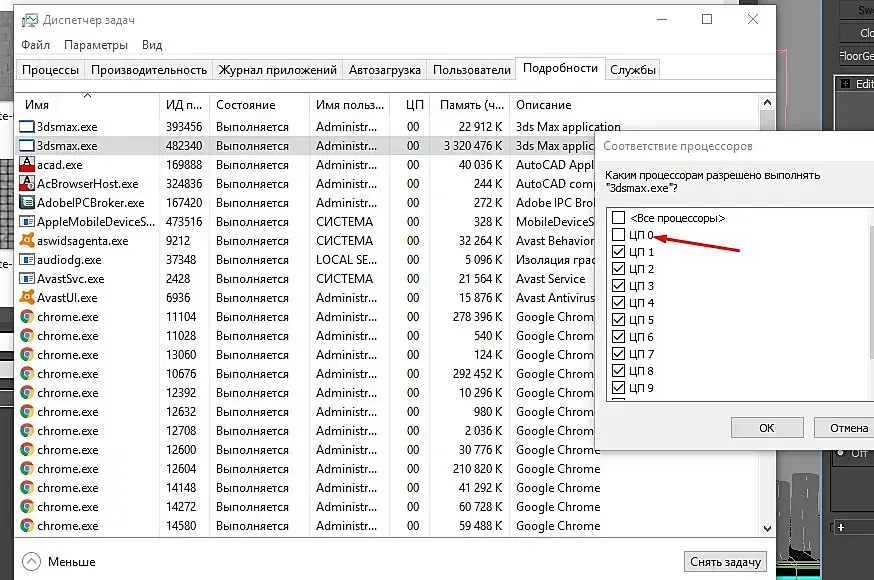The width and height of the screenshot is (874, 580).
Task: Click the AppleMobileDeviceS... process icon
Action: click(27, 221)
